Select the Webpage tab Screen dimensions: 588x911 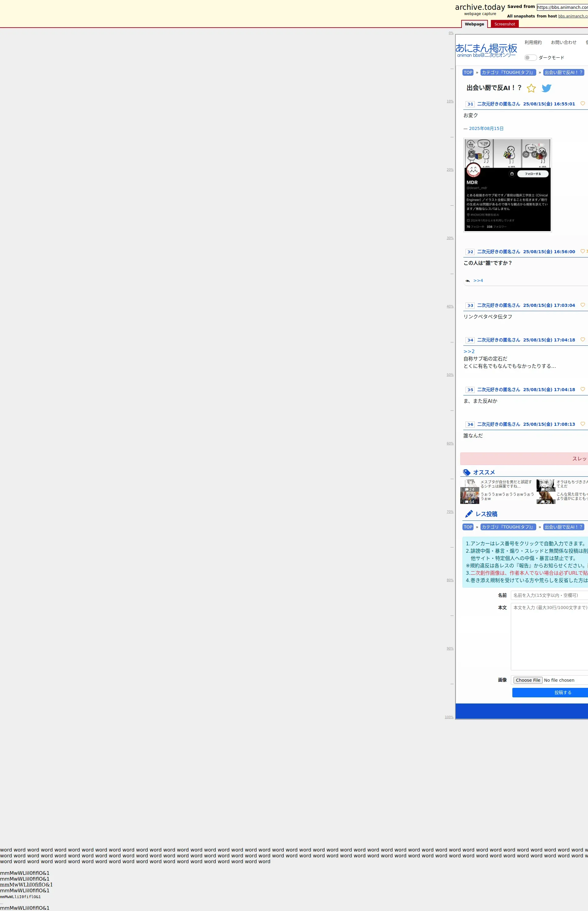tap(474, 24)
